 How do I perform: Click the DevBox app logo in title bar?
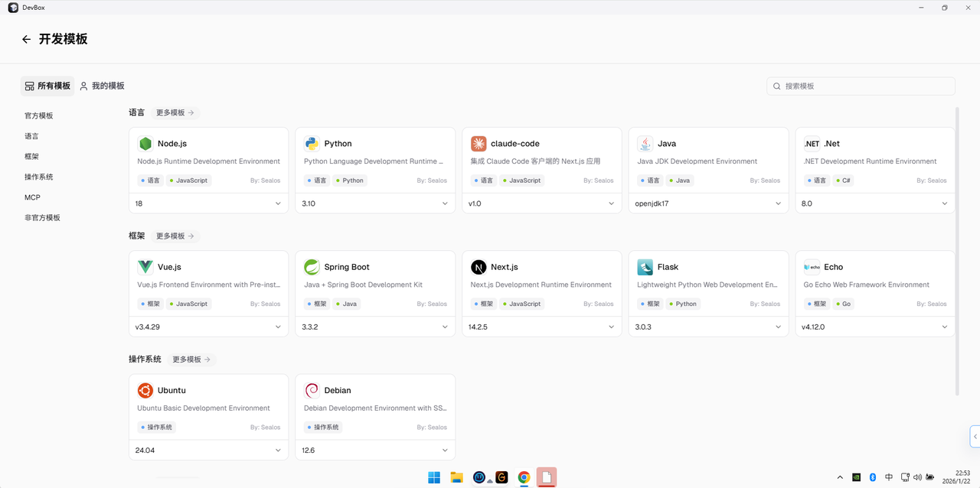13,8
